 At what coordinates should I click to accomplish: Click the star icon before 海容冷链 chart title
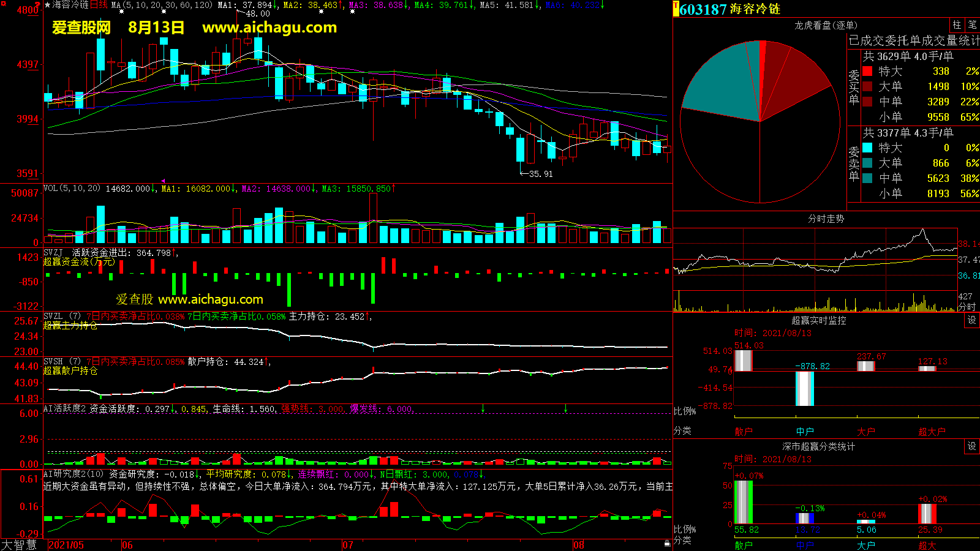point(48,5)
